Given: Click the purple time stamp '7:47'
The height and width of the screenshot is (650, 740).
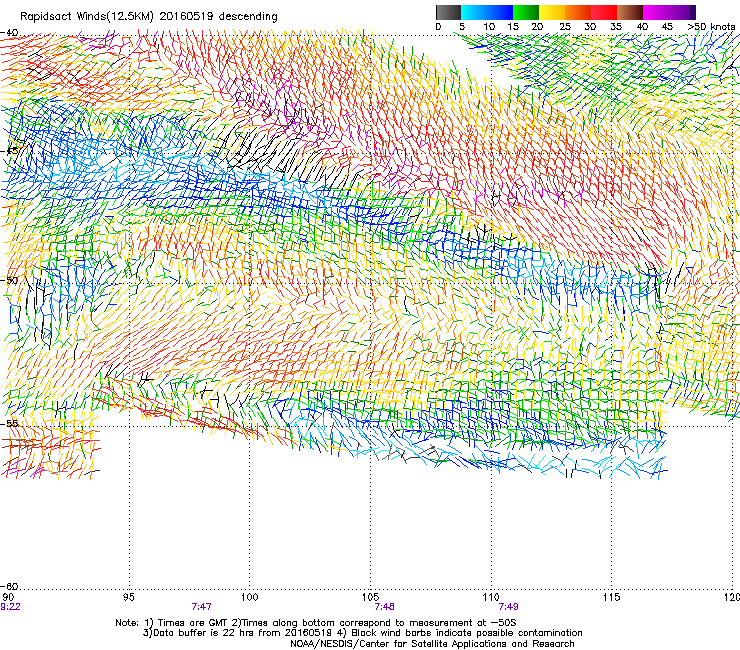Looking at the screenshot, I should pyautogui.click(x=202, y=607).
